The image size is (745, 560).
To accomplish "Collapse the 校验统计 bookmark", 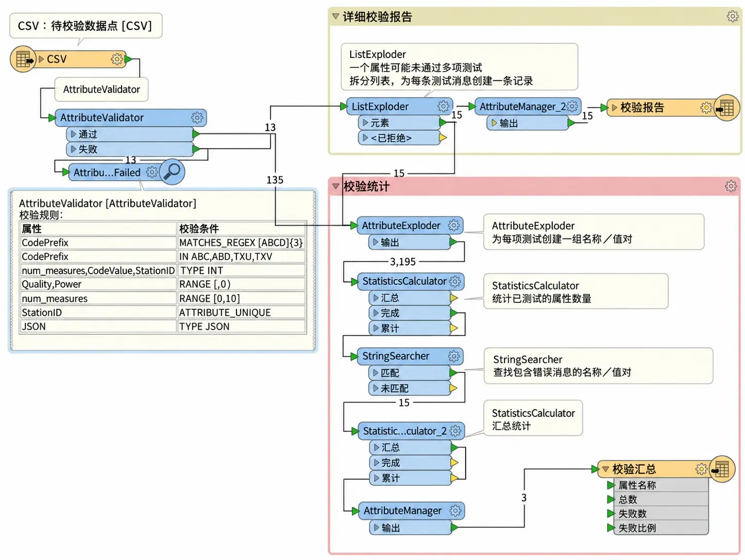I will point(335,186).
